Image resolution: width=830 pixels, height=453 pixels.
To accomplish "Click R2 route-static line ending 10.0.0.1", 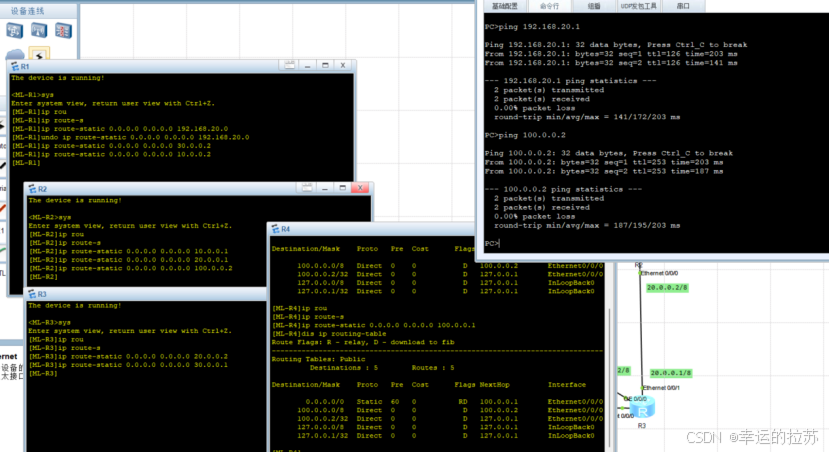I will 129,251.
